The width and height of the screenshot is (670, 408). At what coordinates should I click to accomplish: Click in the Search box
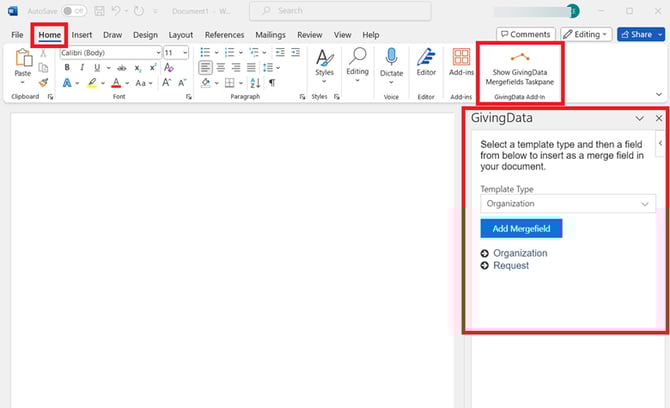(345, 11)
